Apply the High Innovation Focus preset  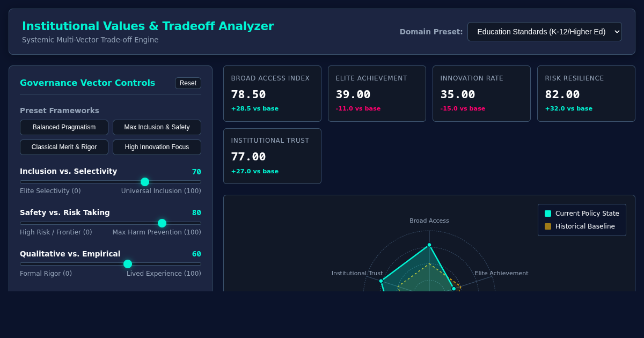click(157, 147)
